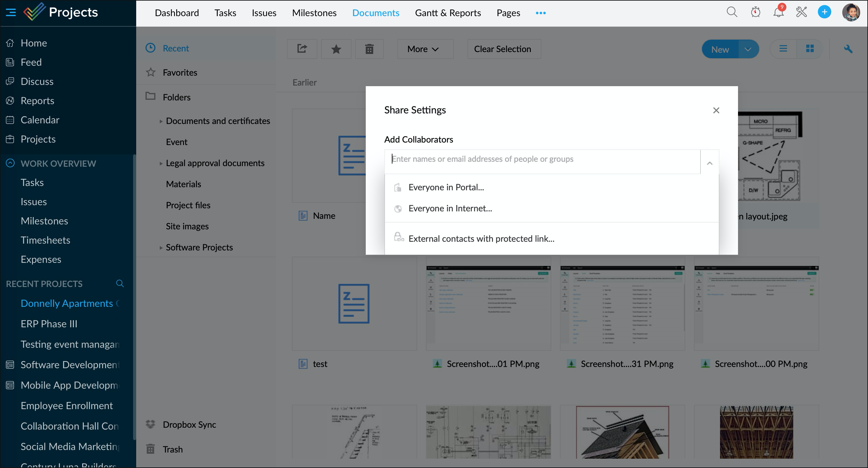The height and width of the screenshot is (468, 868).
Task: Select Everyone in Internet option
Action: (x=450, y=208)
